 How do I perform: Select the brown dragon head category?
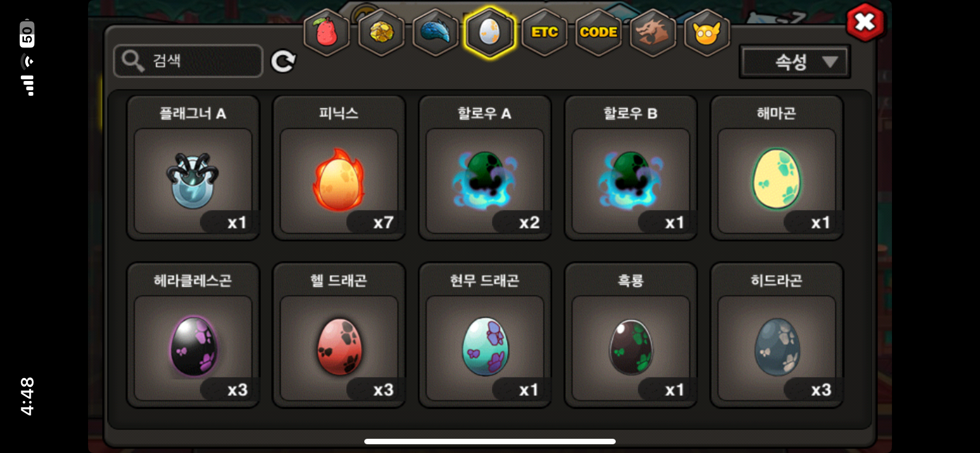tap(652, 33)
